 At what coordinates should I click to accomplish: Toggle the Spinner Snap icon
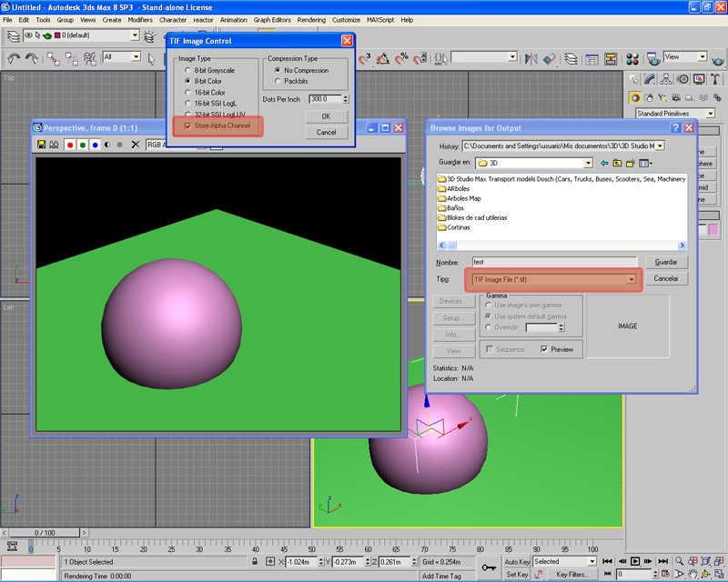click(x=420, y=59)
